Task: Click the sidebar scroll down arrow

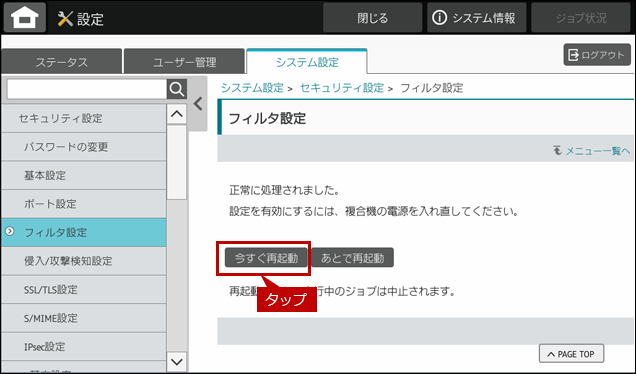Action: point(177,361)
